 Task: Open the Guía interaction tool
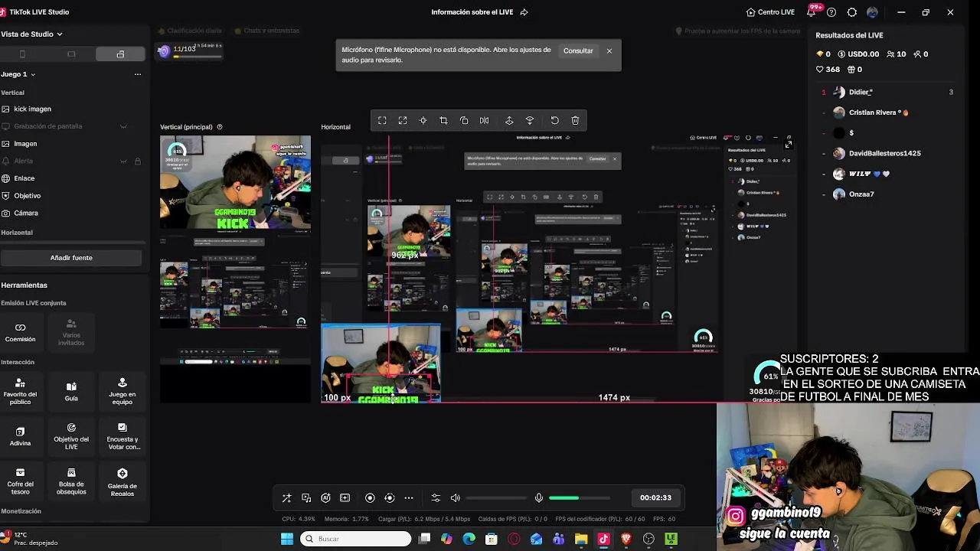click(71, 390)
